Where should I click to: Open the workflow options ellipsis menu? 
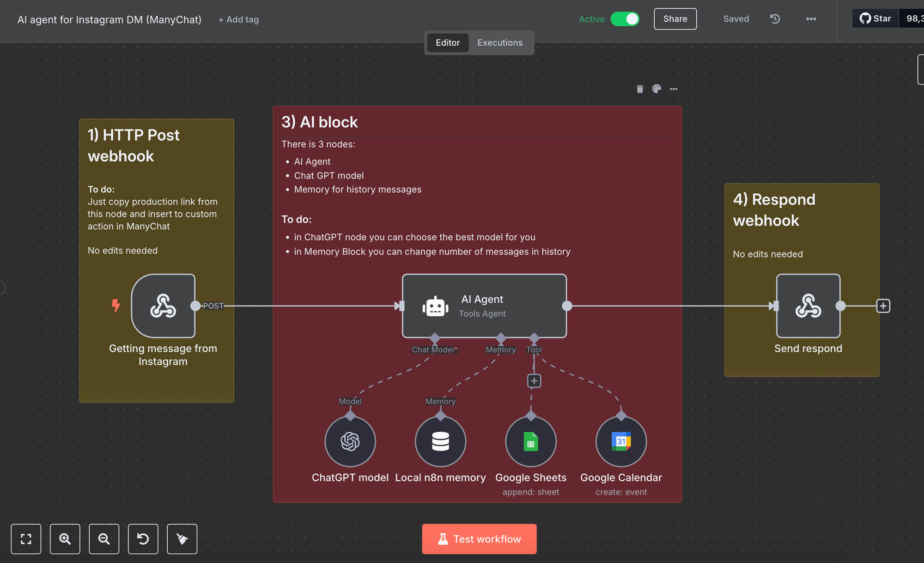[x=811, y=19]
